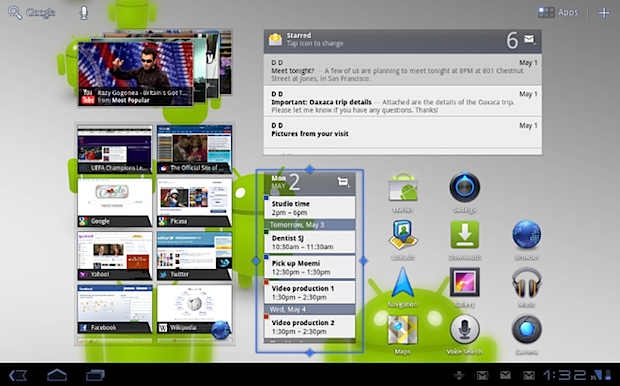Screen dimensions: 620x386
Task: Open the Facebook bookmark thumbnail
Action: point(115,309)
